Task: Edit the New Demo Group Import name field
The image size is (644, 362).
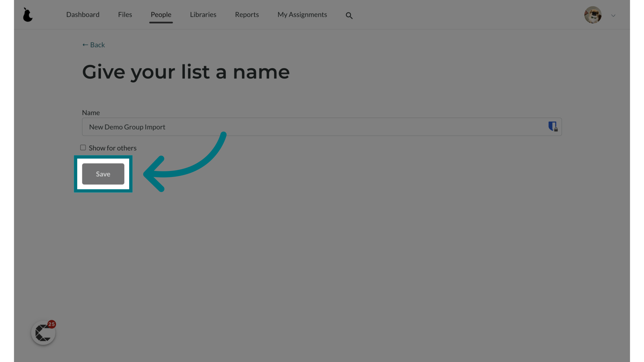Action: 322,127
